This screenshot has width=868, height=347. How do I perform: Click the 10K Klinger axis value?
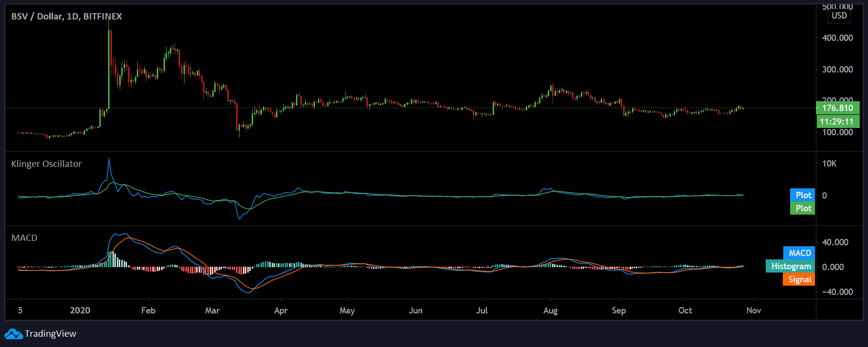tap(829, 164)
